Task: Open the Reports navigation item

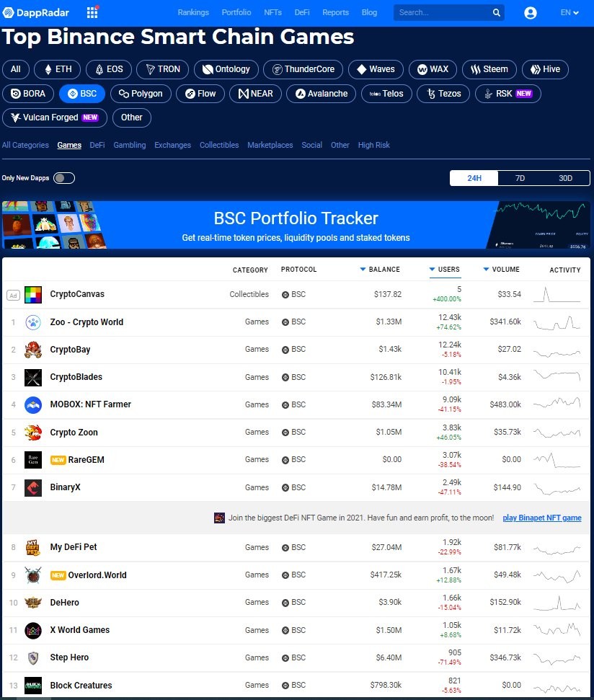Action: [x=336, y=12]
